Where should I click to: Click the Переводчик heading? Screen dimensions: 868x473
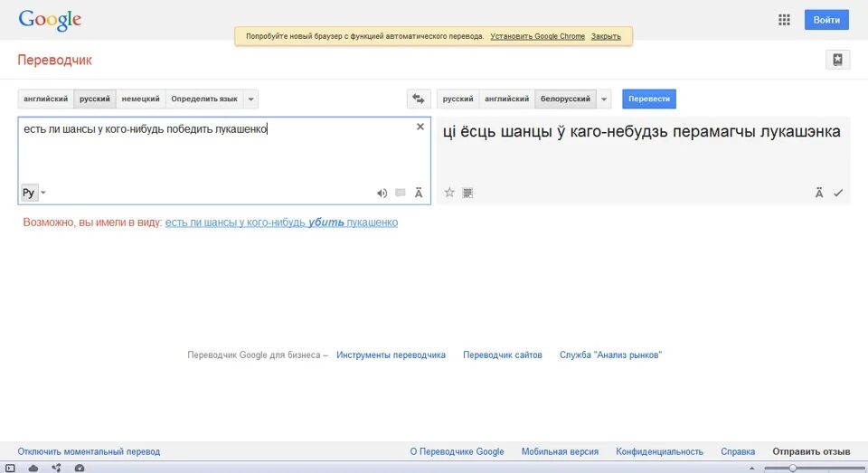pos(55,60)
